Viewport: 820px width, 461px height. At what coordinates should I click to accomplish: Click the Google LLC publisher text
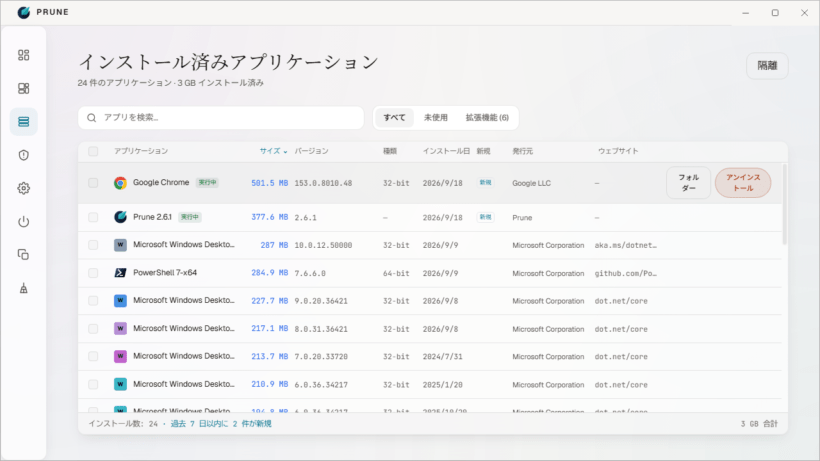[531, 183]
